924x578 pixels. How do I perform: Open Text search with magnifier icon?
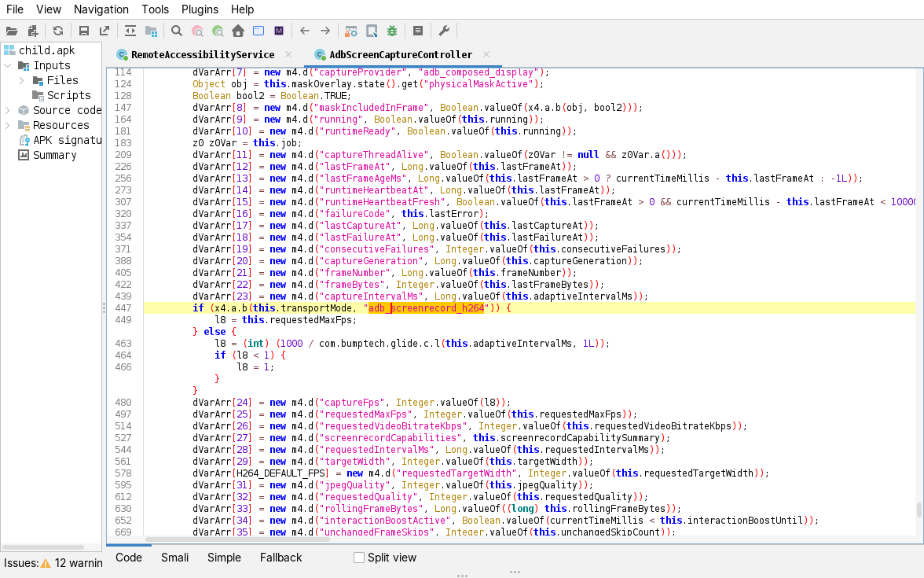[176, 31]
